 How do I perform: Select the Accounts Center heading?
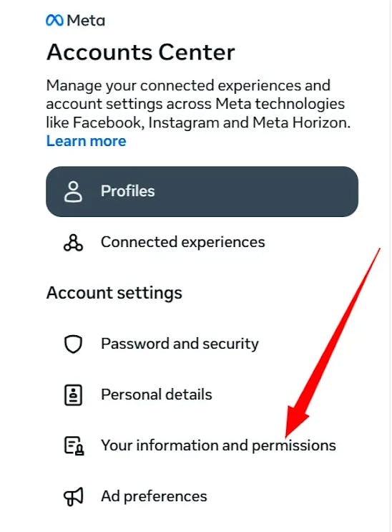[141, 52]
